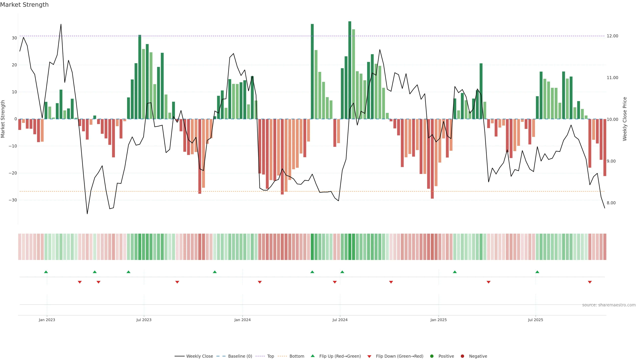Click the Jan 2025 x-axis label
Viewport: 644px width, 362px height.
tap(439, 320)
